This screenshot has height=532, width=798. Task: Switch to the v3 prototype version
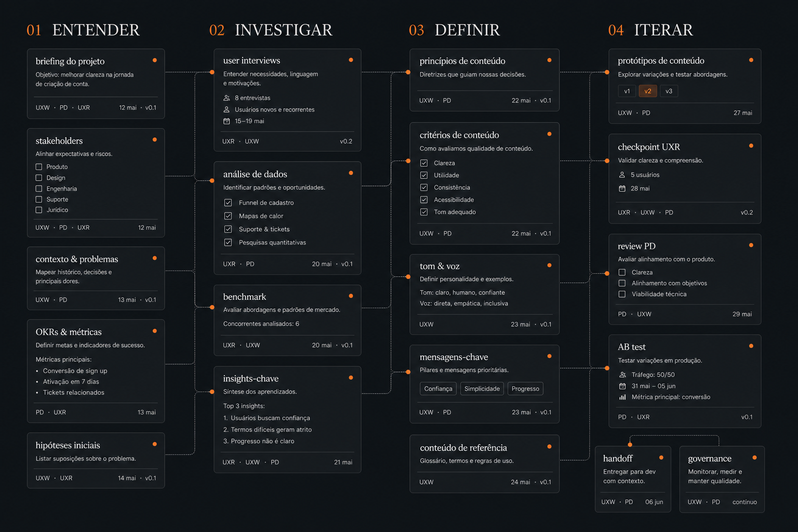coord(669,91)
